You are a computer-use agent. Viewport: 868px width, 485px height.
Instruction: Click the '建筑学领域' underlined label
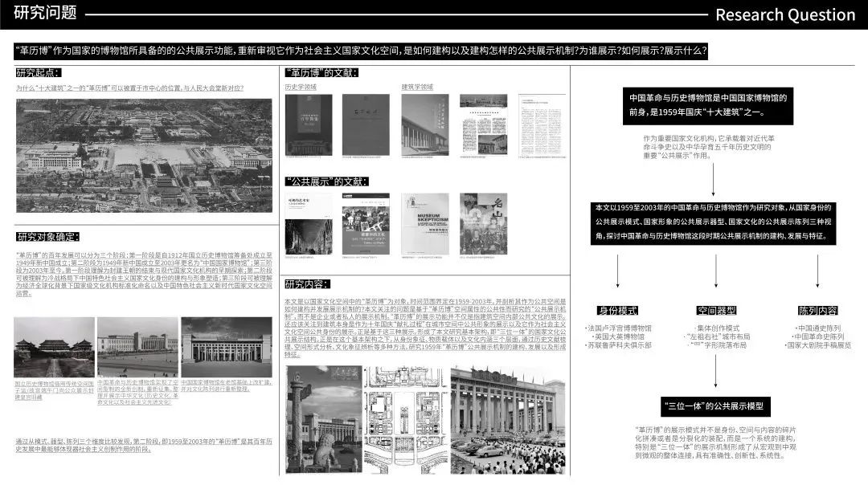416,87
